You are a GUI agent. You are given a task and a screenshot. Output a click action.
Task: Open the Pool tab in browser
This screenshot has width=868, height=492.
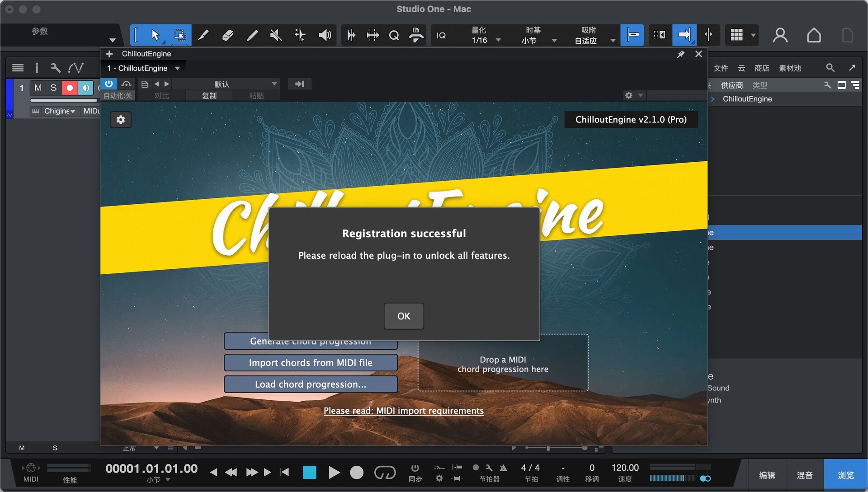pyautogui.click(x=790, y=68)
